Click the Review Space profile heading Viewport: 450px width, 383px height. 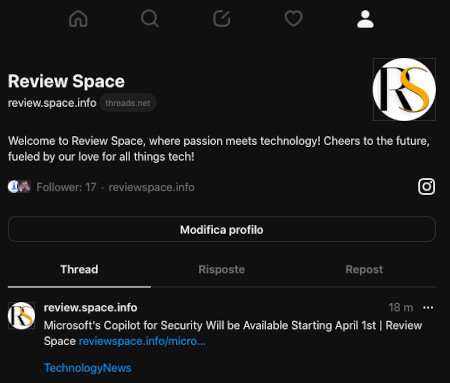pyautogui.click(x=66, y=81)
